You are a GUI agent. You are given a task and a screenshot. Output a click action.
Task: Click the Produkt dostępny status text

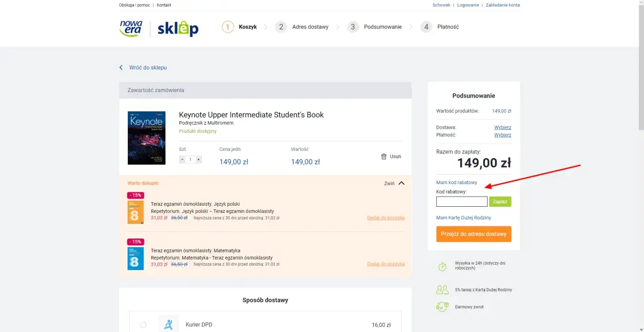tap(198, 131)
